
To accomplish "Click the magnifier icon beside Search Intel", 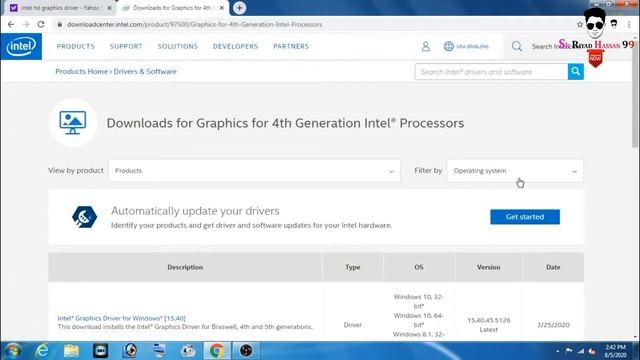I will coord(517,46).
